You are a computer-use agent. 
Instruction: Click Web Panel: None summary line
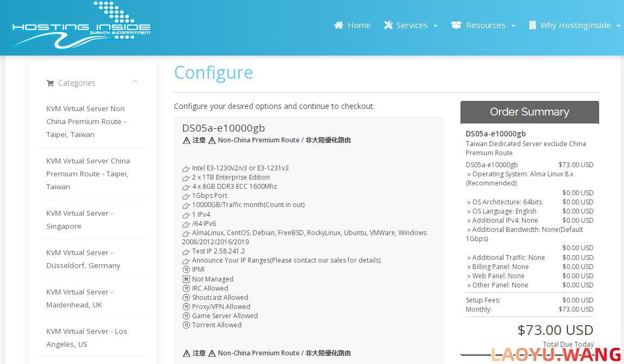[x=530, y=276]
